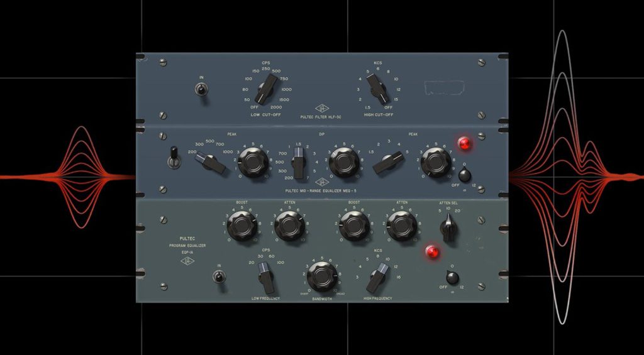This screenshot has height=355, width=644.
Task: Click the Atten Sel rotary selector
Action: point(447,229)
